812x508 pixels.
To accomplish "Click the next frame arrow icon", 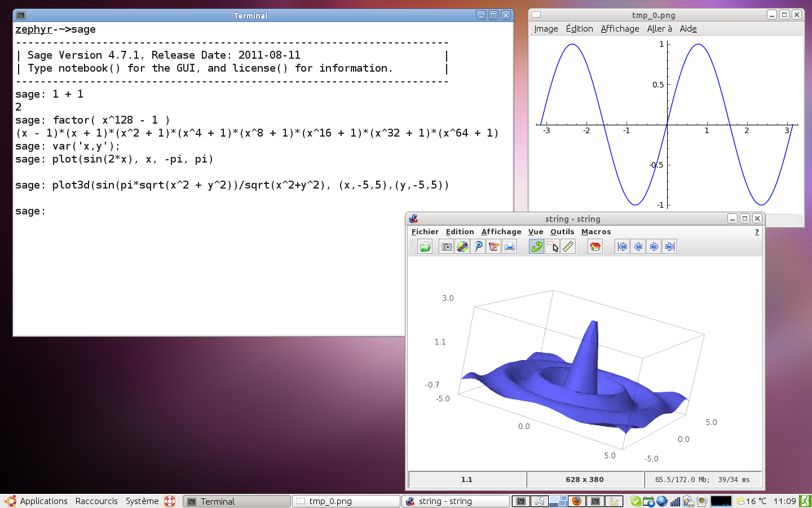I will (654, 247).
